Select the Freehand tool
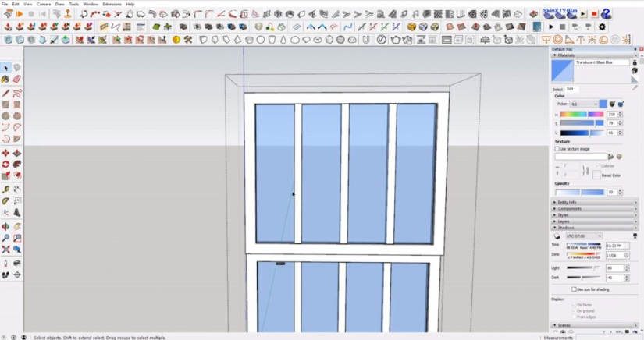Viewport: 644px width, 340px height. pos(17,93)
